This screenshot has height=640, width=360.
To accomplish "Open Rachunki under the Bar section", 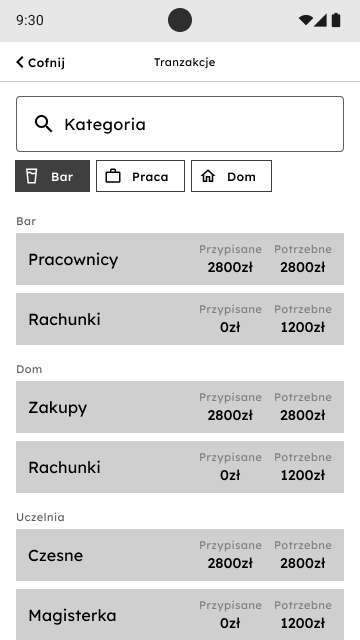I will pos(180,319).
